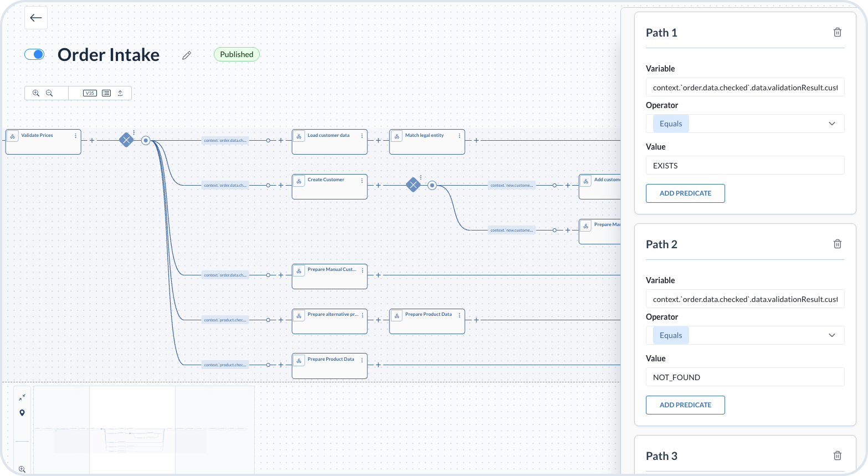The image size is (868, 476).
Task: Click ADD PREDICATE in Path 1
Action: pos(685,193)
